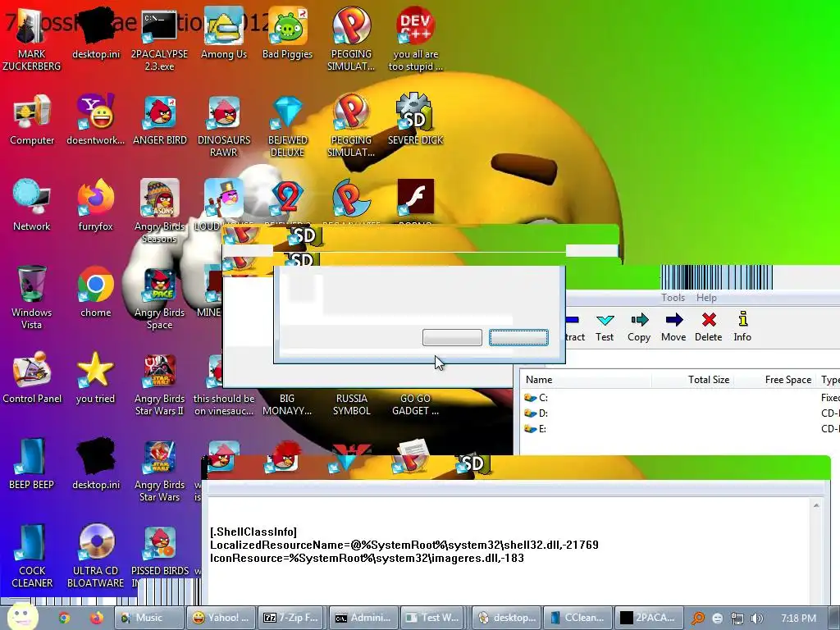This screenshot has width=840, height=630.
Task: Select the Windows Vista recycle bin icon
Action: [x=32, y=298]
